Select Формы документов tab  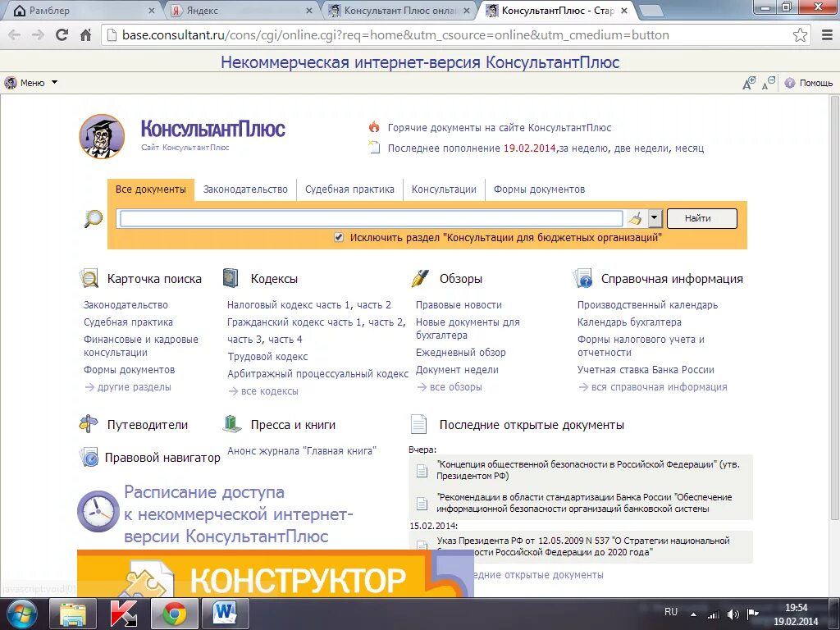(x=539, y=189)
